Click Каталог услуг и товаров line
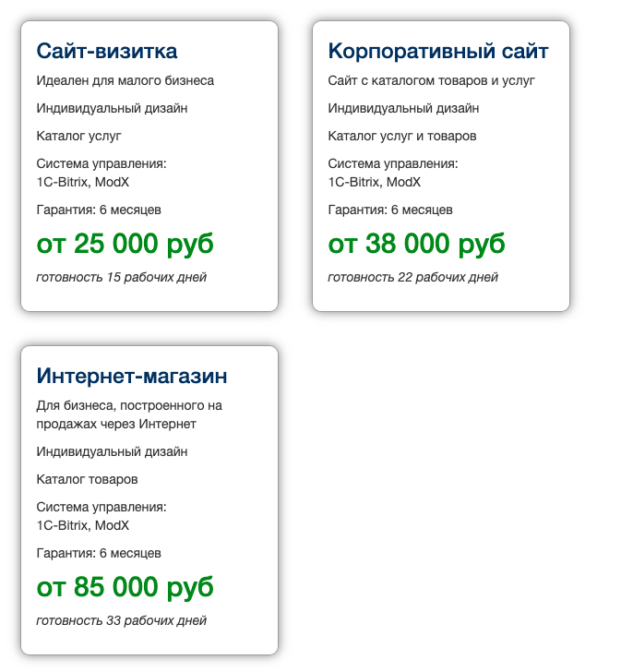Screen dimensions: 621x672 [402, 137]
